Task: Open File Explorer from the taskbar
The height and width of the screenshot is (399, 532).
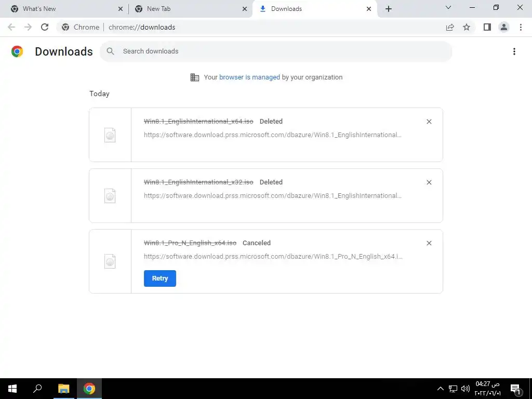Action: pos(63,389)
